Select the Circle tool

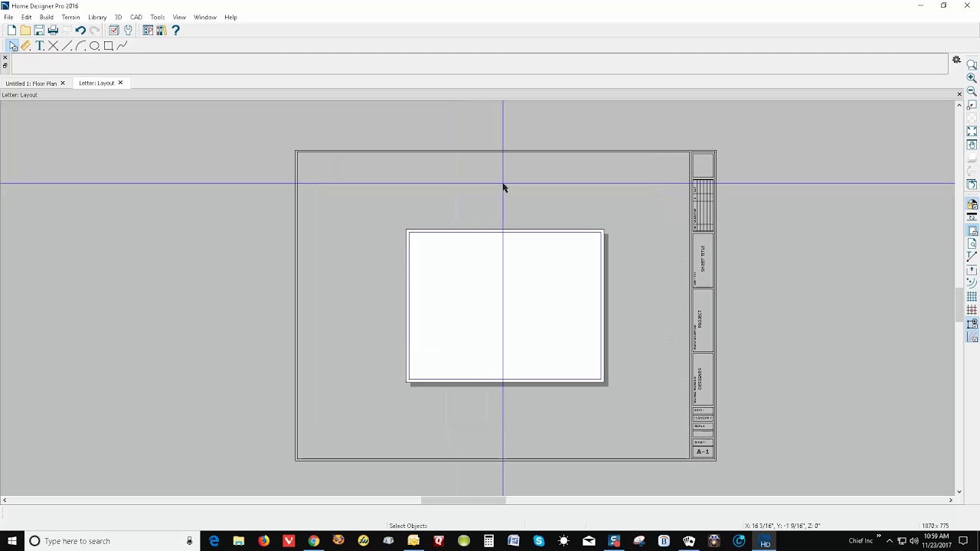pyautogui.click(x=95, y=46)
